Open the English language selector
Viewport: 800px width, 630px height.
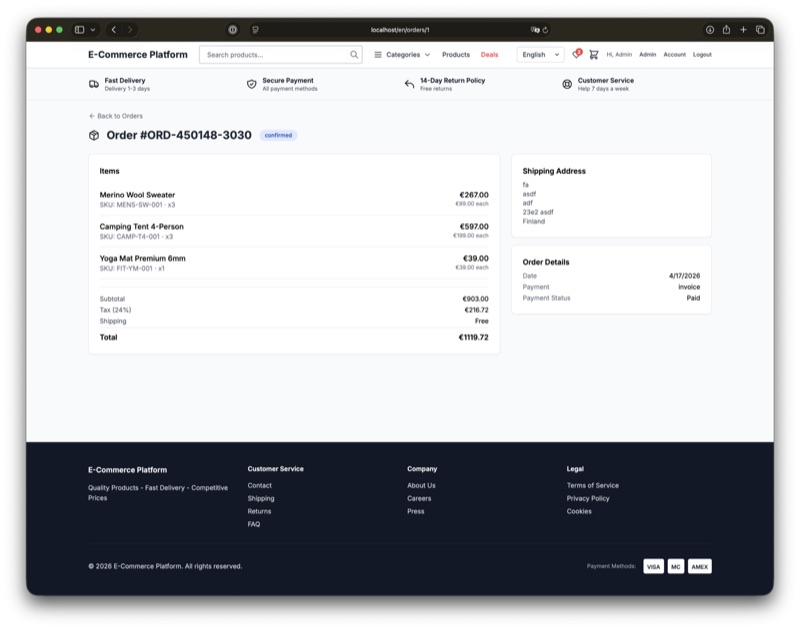click(540, 55)
